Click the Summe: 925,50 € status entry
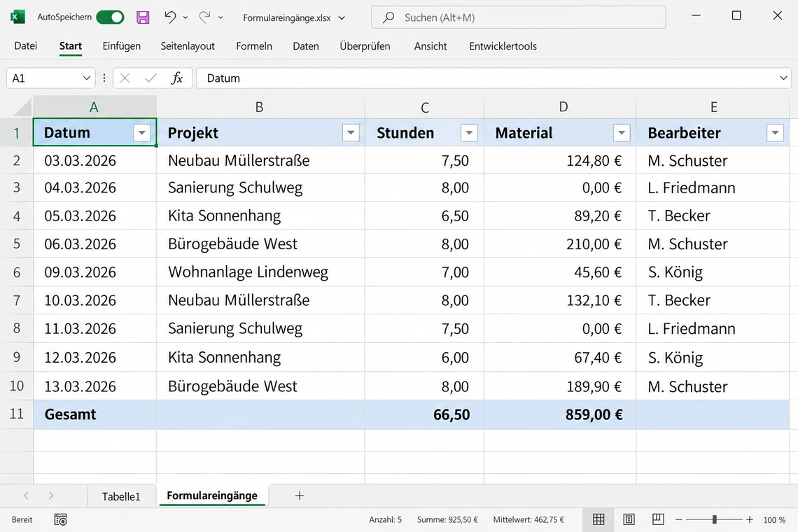Viewport: 798px width, 532px height. [447, 520]
